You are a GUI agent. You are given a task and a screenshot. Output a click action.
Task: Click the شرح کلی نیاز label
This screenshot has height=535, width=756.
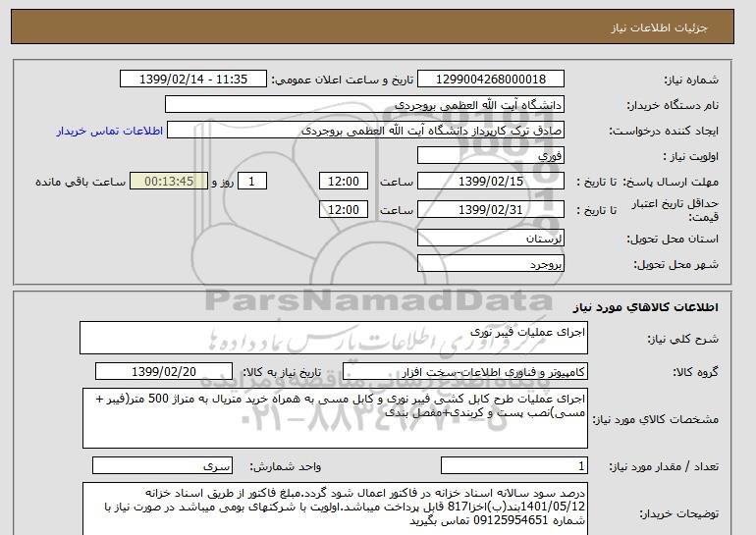tap(682, 339)
